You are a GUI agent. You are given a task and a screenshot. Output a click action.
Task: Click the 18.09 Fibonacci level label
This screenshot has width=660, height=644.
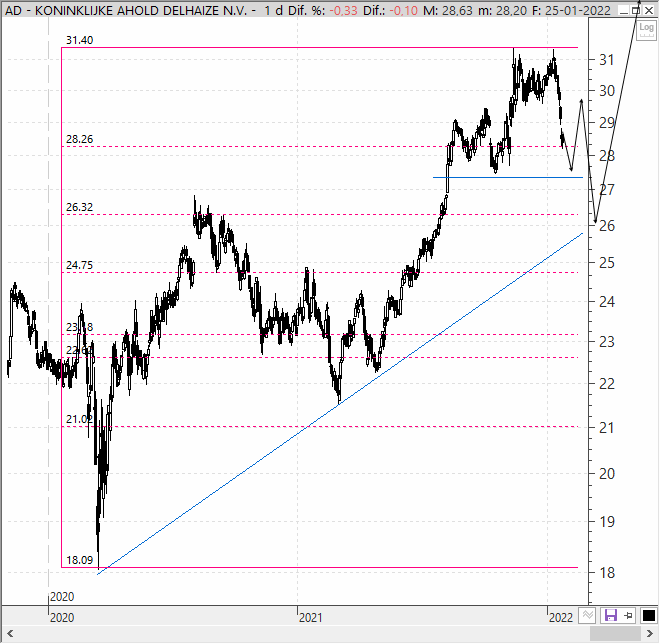[80, 560]
